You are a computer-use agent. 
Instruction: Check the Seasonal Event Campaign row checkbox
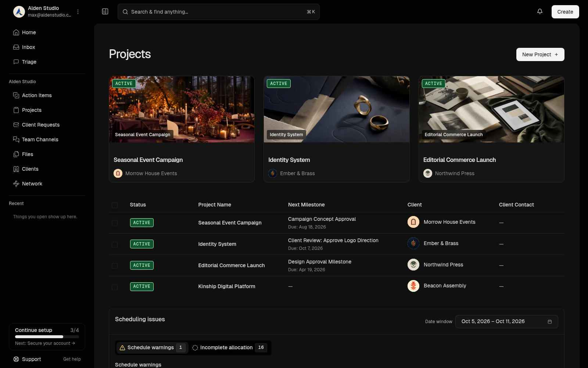(115, 223)
